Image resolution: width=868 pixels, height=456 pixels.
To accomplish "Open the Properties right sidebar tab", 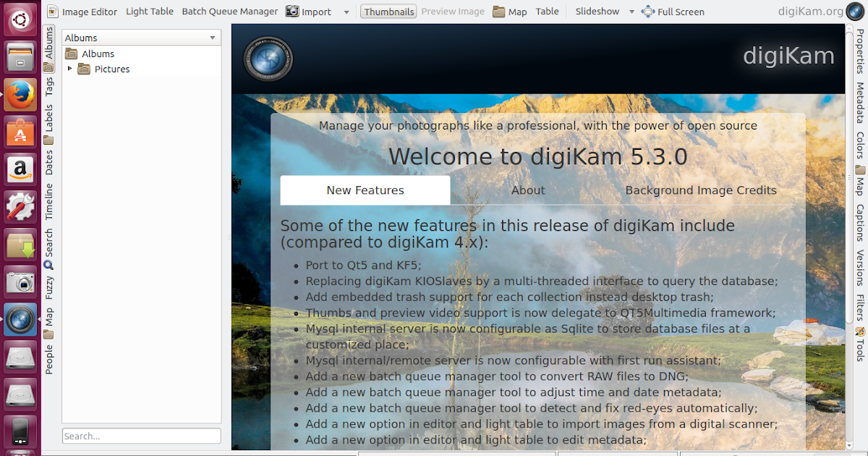I will click(860, 51).
